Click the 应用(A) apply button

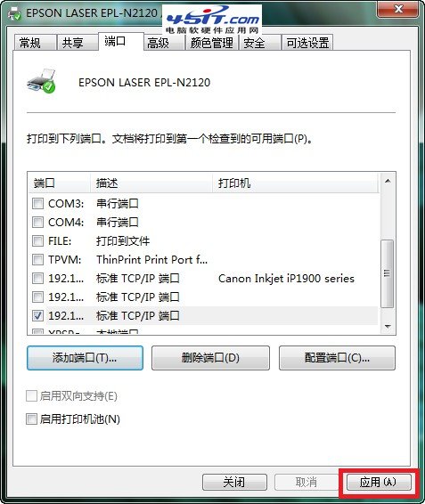[379, 482]
